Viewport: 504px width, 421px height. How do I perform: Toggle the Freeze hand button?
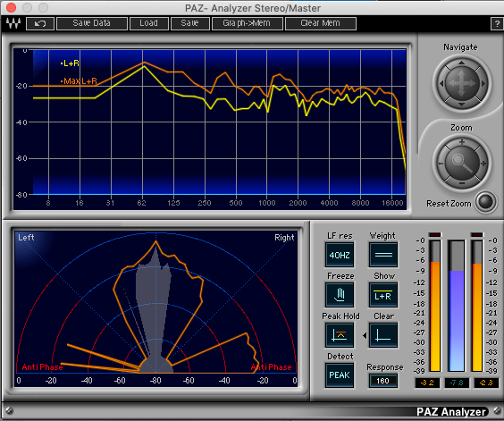click(x=340, y=295)
